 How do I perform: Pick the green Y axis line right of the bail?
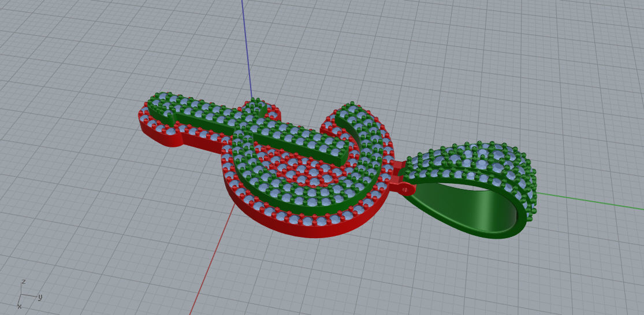(x=590, y=201)
